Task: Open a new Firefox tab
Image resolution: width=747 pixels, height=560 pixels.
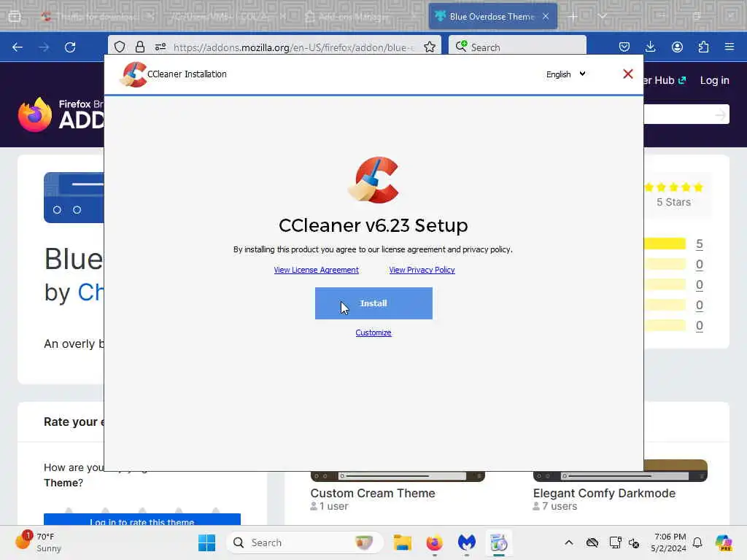Action: click(x=573, y=17)
